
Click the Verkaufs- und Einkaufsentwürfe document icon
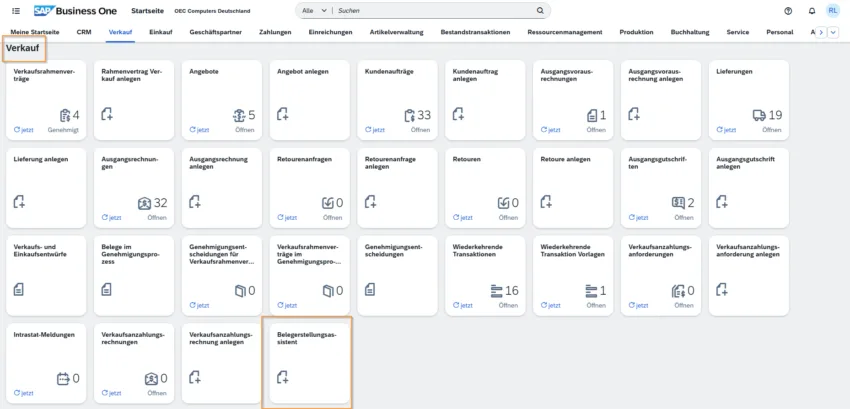(18, 289)
